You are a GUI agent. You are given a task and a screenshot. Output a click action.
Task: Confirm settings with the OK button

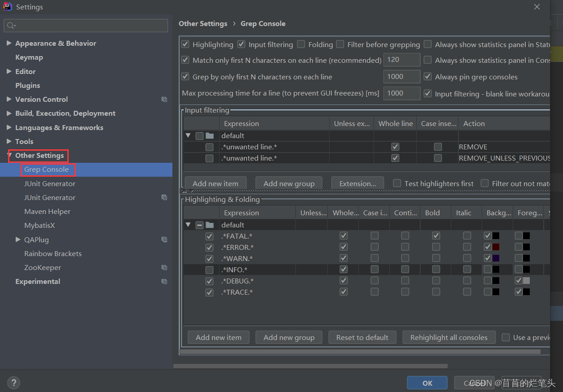[427, 383]
